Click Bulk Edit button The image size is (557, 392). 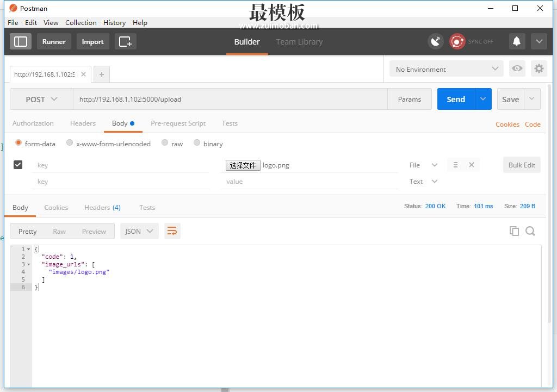522,165
